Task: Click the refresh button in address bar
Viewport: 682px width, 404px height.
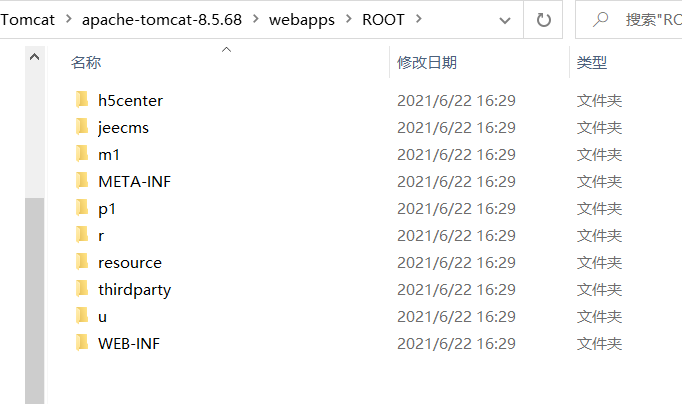Action: point(544,19)
